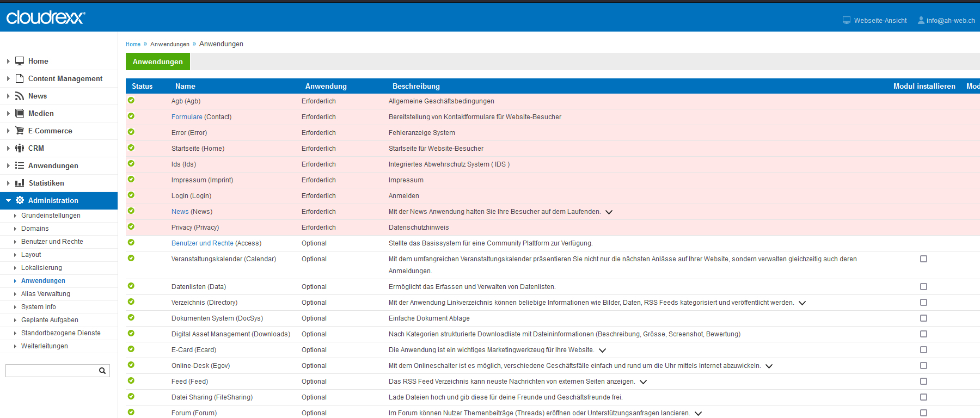Click the search magnifier icon in sidebar
Screen dimensions: 980x418
tap(102, 371)
